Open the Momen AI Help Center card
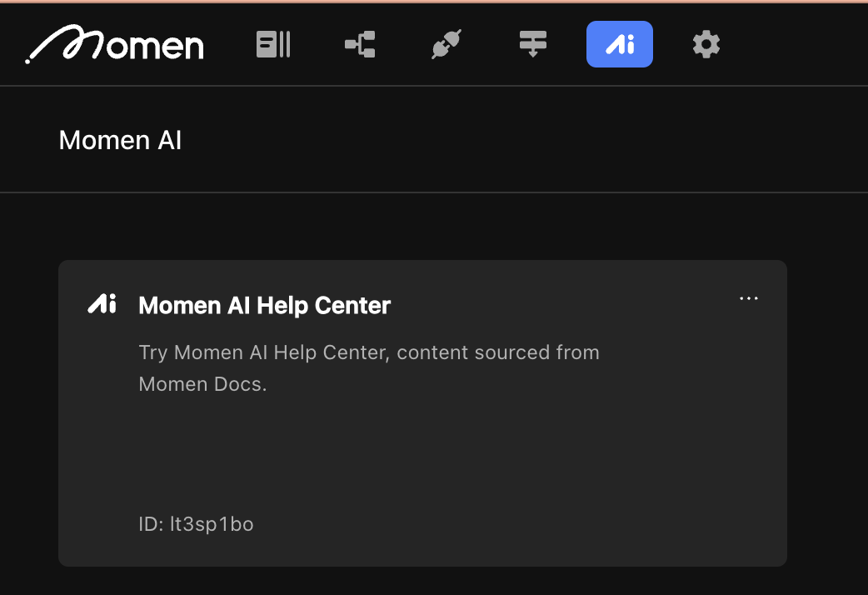This screenshot has height=595, width=868. click(422, 412)
